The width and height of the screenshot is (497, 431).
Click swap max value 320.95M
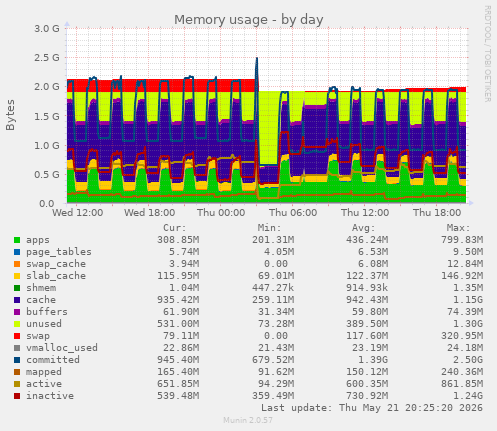462,336
